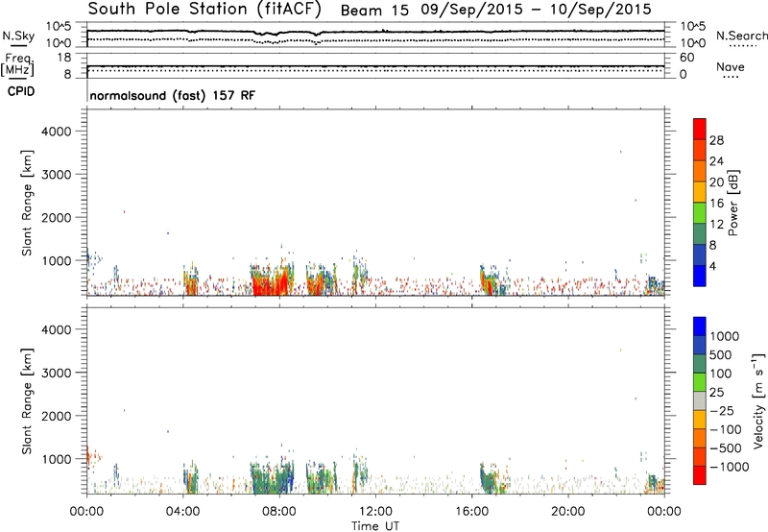Click the 'CPID' label
768x532 pixels.
tap(21, 91)
